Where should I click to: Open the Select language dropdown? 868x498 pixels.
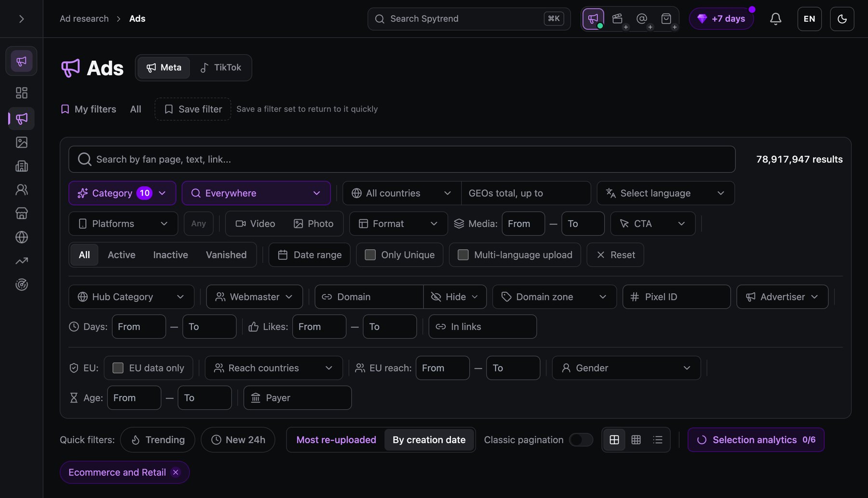(x=665, y=193)
